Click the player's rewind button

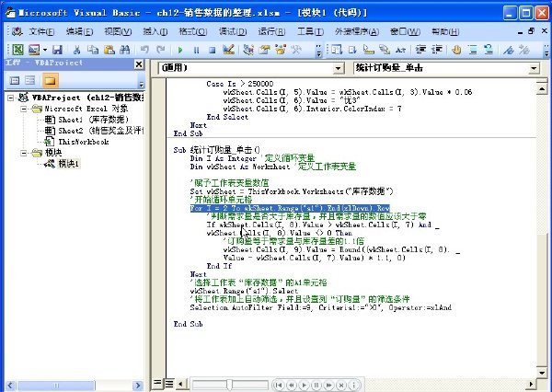[292, 385]
